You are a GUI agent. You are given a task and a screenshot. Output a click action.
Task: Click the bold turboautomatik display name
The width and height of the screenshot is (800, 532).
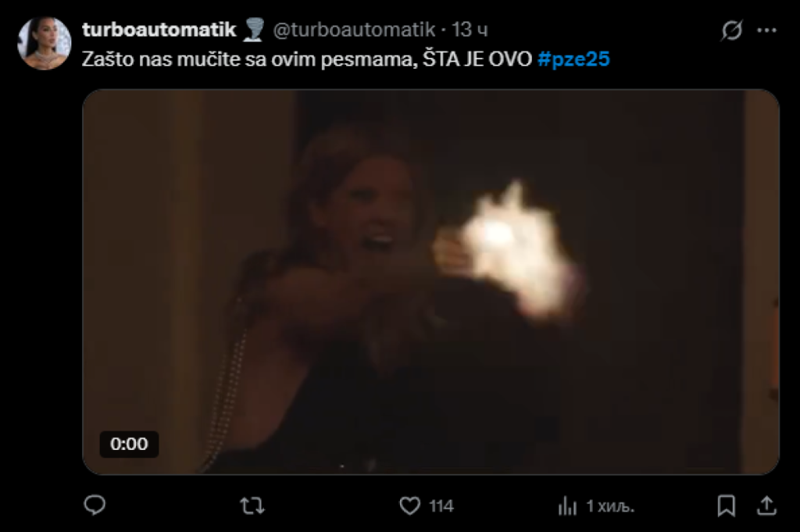pos(159,30)
